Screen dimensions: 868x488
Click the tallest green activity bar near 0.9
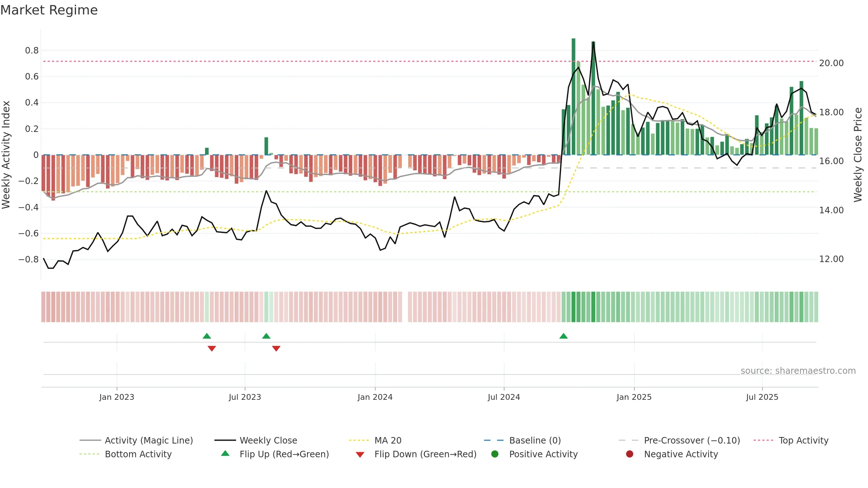click(x=574, y=97)
